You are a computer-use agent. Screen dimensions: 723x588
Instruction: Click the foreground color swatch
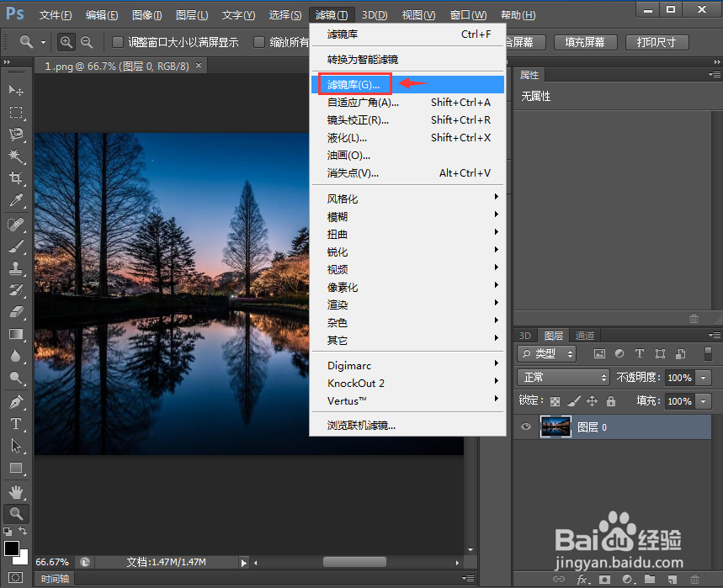tap(11, 548)
